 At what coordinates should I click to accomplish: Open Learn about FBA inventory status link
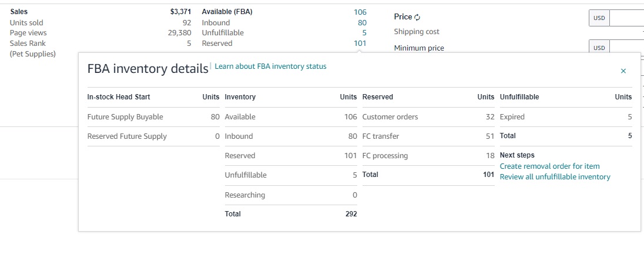[x=270, y=66]
